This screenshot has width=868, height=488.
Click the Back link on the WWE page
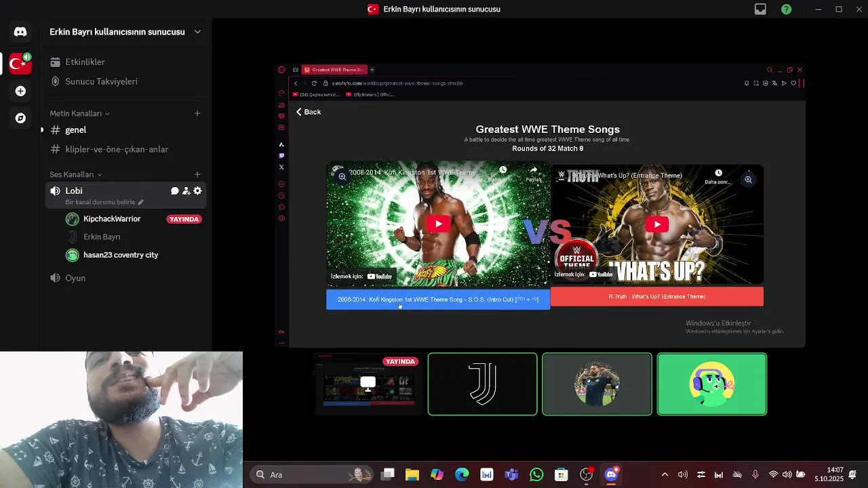309,112
